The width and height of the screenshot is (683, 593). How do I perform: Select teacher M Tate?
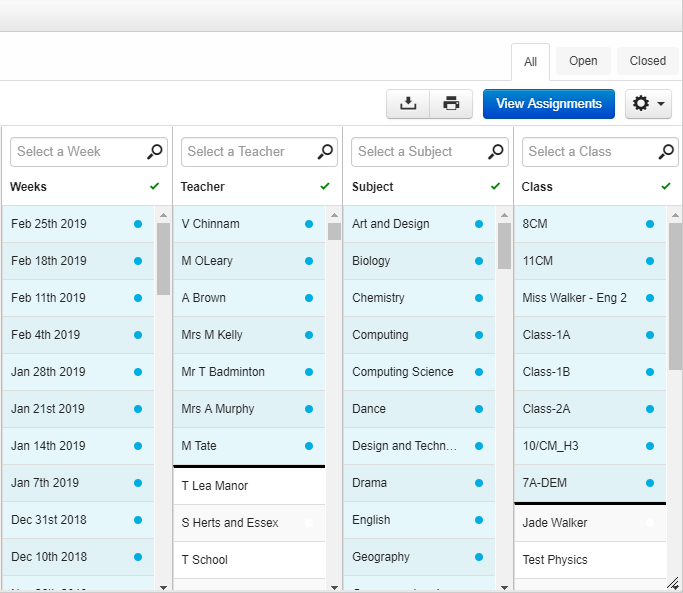point(249,446)
